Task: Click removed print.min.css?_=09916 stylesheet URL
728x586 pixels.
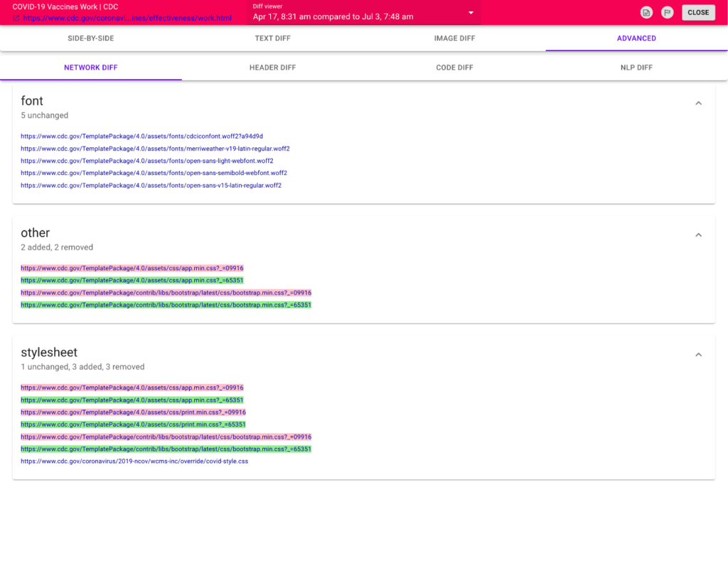Action: (x=133, y=412)
